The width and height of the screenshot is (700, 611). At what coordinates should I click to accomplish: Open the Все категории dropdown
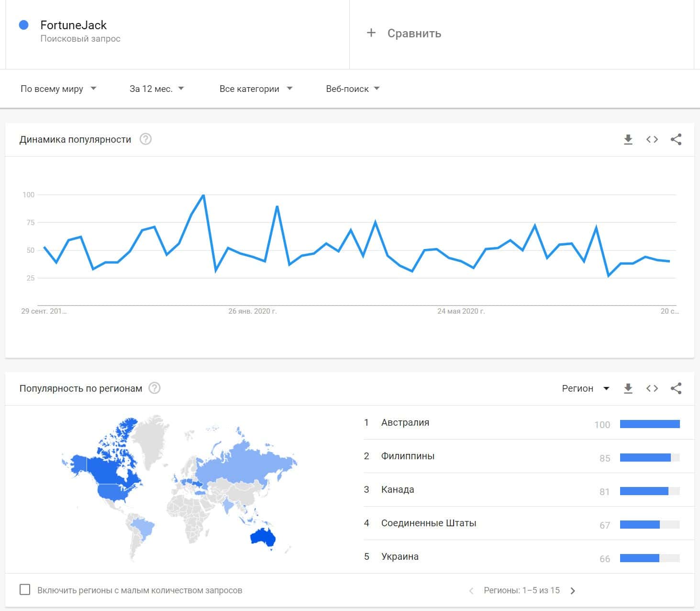256,89
